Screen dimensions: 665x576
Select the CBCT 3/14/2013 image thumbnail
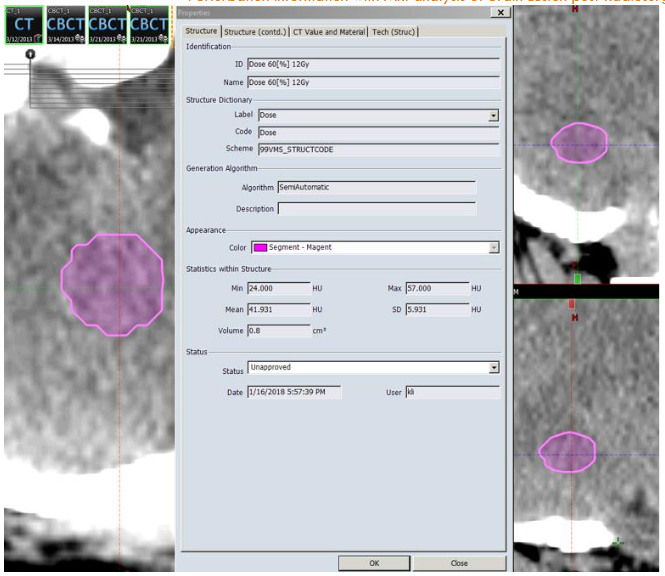[65, 25]
